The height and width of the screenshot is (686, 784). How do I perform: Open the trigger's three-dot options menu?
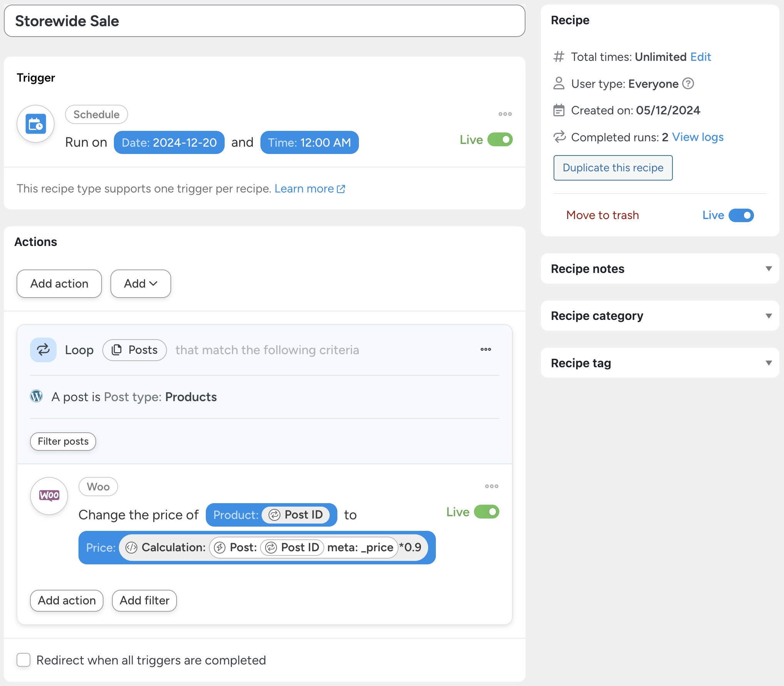point(505,114)
